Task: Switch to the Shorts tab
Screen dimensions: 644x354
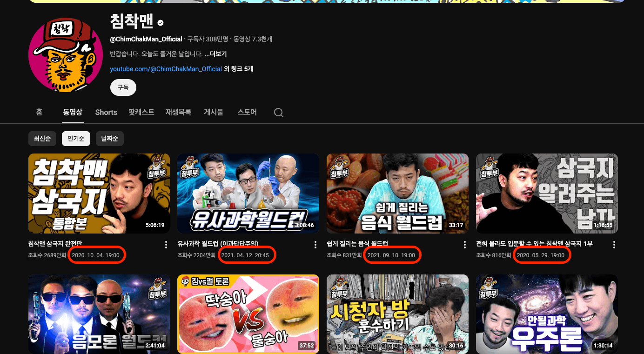Action: click(x=106, y=112)
